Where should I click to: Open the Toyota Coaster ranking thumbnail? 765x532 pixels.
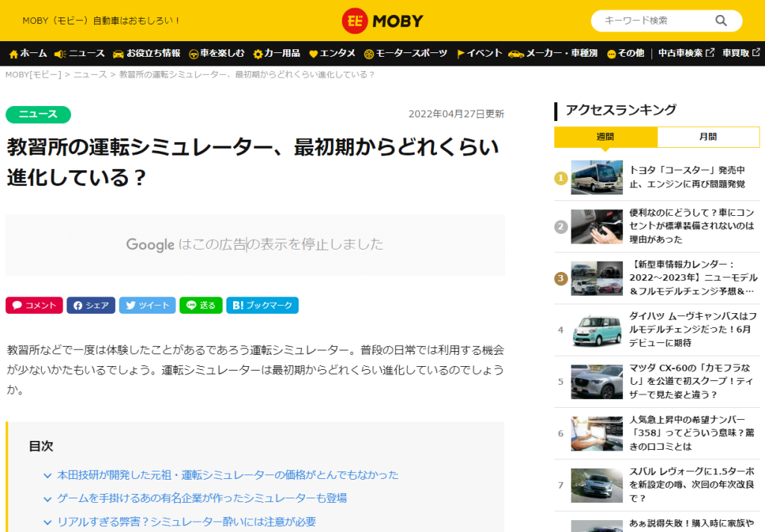[596, 177]
